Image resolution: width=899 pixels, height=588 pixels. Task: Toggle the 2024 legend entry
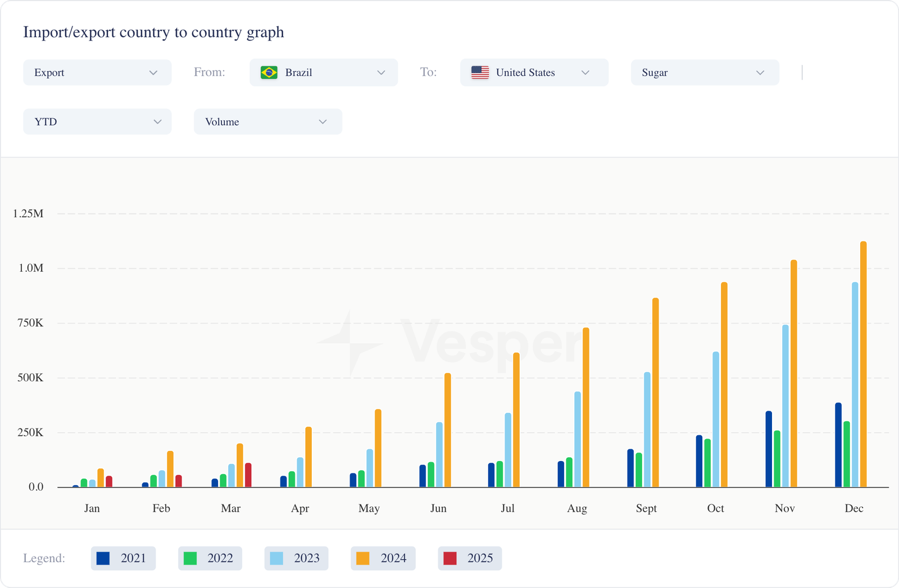(383, 558)
